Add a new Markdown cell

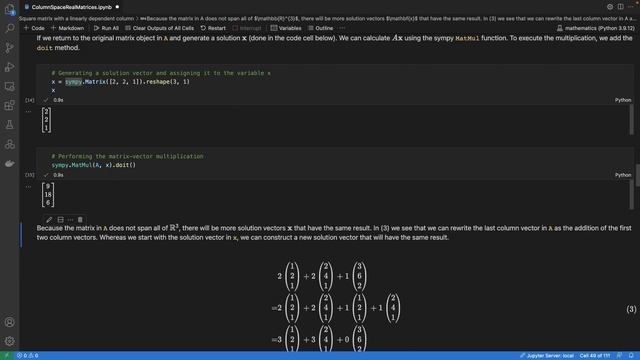click(x=67, y=28)
